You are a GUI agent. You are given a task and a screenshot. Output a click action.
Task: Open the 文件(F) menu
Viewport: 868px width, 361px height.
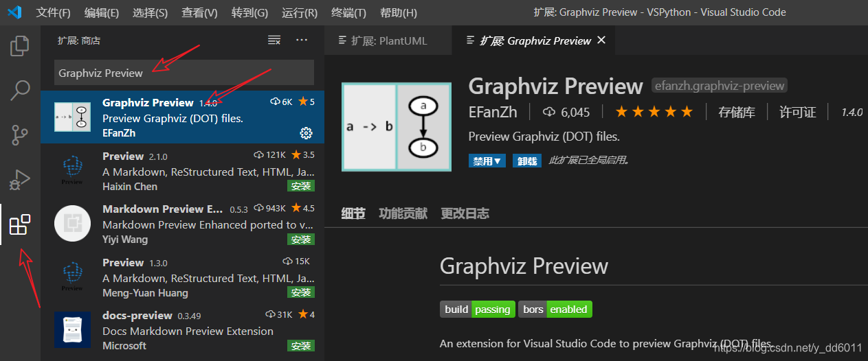click(x=53, y=12)
